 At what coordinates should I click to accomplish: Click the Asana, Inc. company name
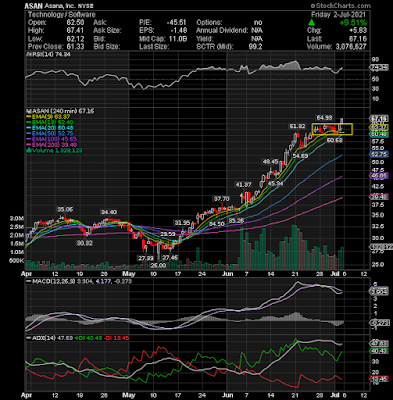[x=59, y=6]
